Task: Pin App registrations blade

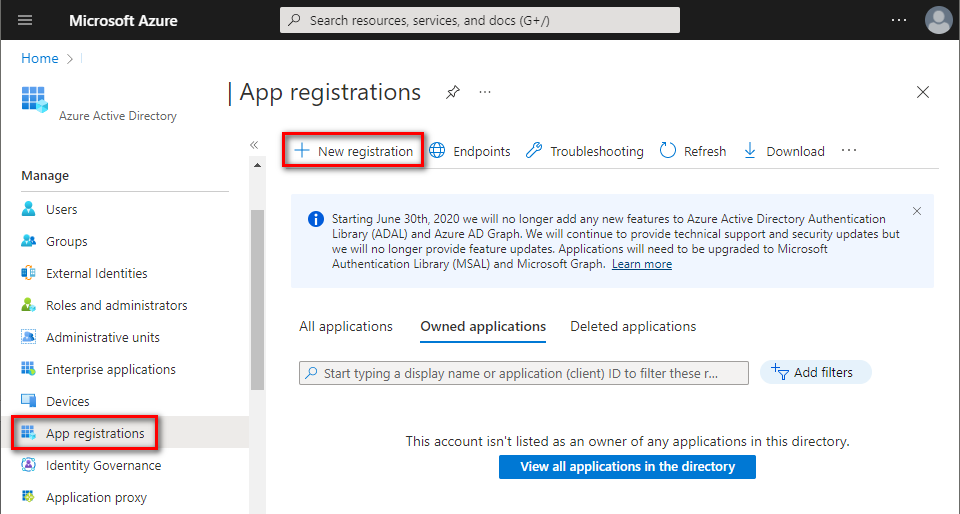Action: click(452, 92)
